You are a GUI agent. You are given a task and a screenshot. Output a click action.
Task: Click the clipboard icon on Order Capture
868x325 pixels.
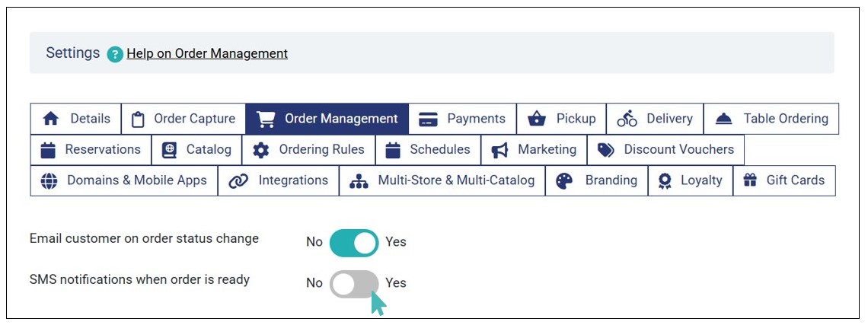tap(138, 119)
